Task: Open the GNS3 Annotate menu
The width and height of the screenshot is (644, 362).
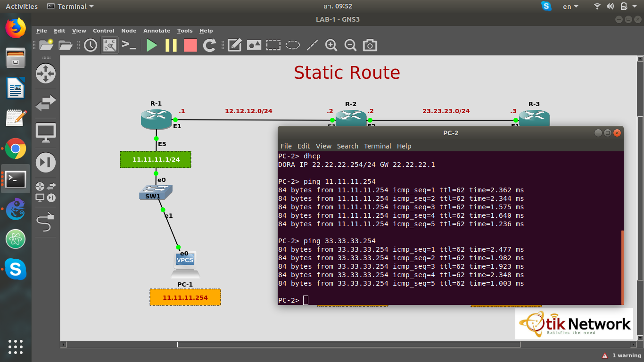Action: coord(157,31)
